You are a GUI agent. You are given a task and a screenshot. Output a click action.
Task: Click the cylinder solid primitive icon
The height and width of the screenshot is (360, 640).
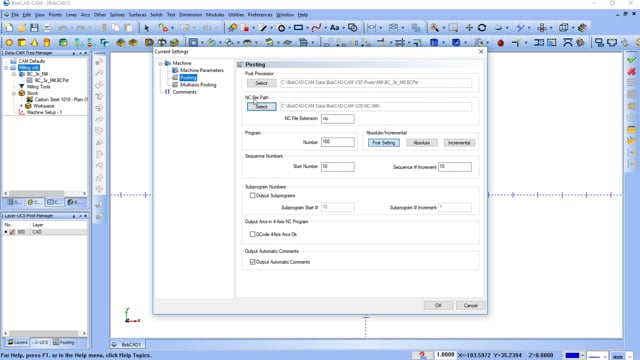click(47, 42)
